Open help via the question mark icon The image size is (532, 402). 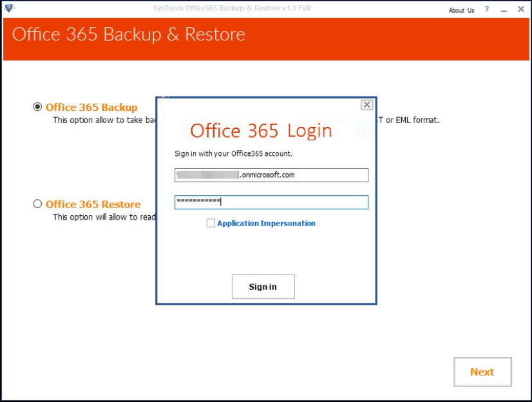(x=486, y=10)
